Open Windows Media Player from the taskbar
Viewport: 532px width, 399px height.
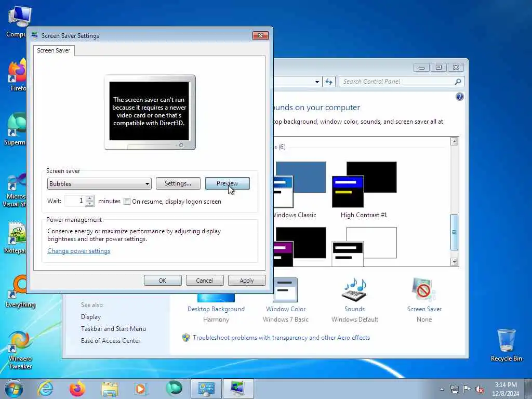tap(140, 389)
